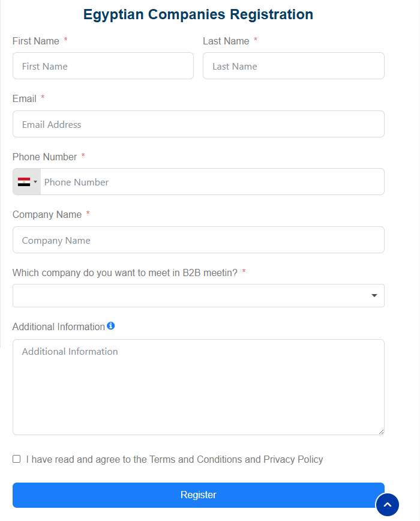Tick the Terms and Conditions agreement checkbox

tap(17, 459)
